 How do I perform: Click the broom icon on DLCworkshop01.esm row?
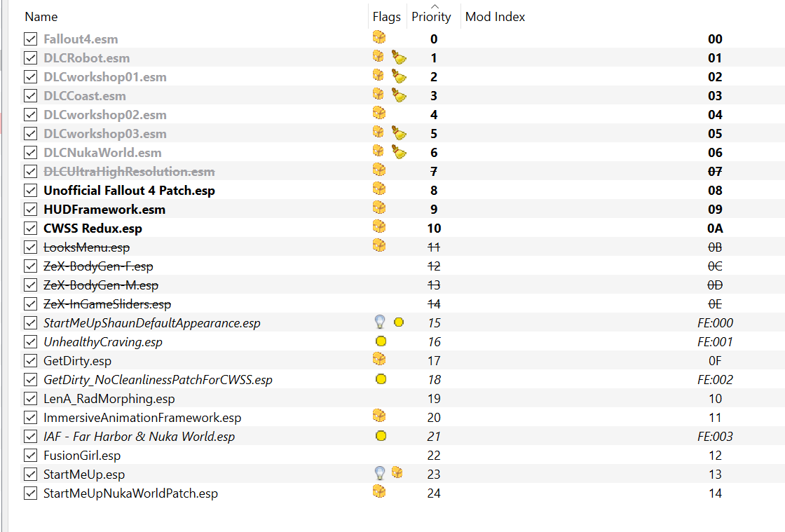pyautogui.click(x=399, y=76)
